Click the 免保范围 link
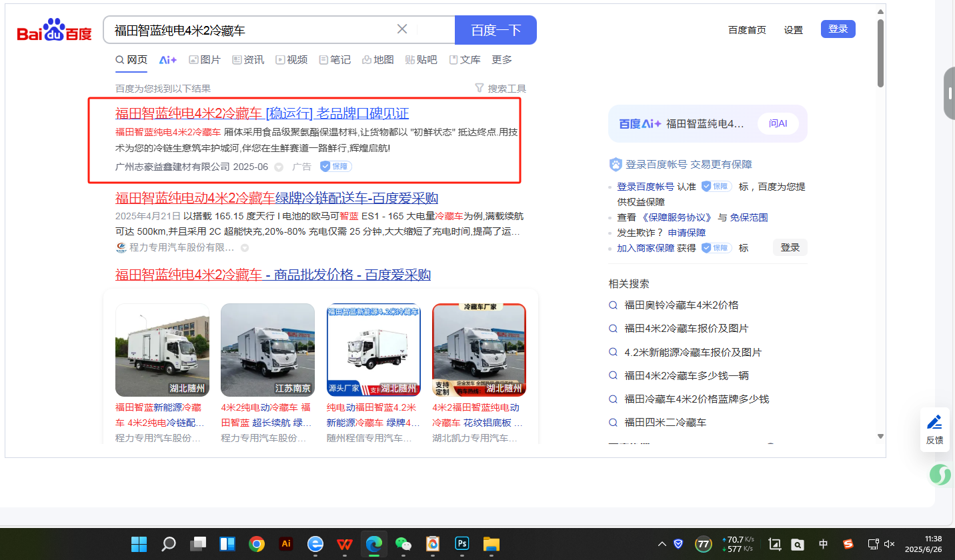 [749, 217]
